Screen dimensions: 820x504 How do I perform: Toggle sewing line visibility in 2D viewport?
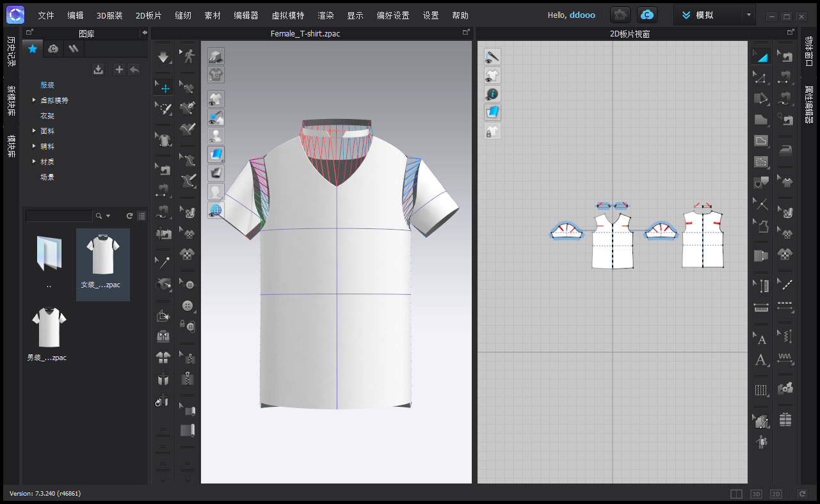[492, 56]
